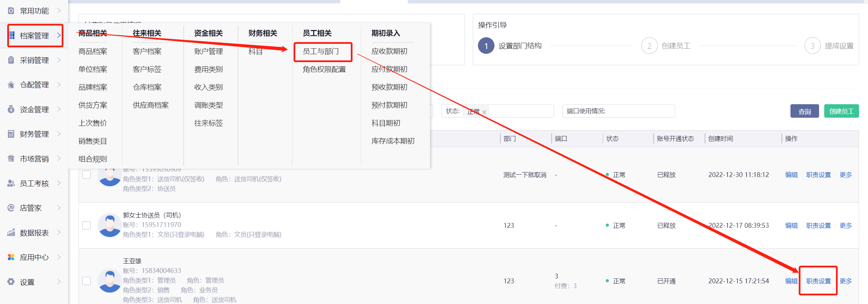Select the checkbox beside 郭女士协送员 row
The image size is (868, 304).
point(86,225)
